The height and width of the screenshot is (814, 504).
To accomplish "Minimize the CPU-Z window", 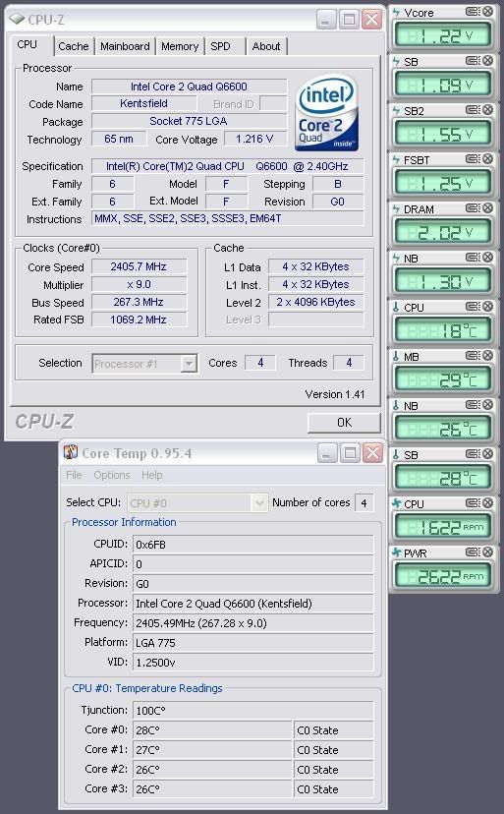I will click(x=325, y=20).
